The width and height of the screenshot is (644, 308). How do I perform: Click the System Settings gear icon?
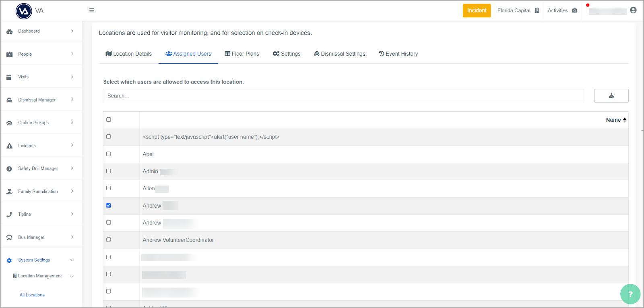pyautogui.click(x=9, y=260)
